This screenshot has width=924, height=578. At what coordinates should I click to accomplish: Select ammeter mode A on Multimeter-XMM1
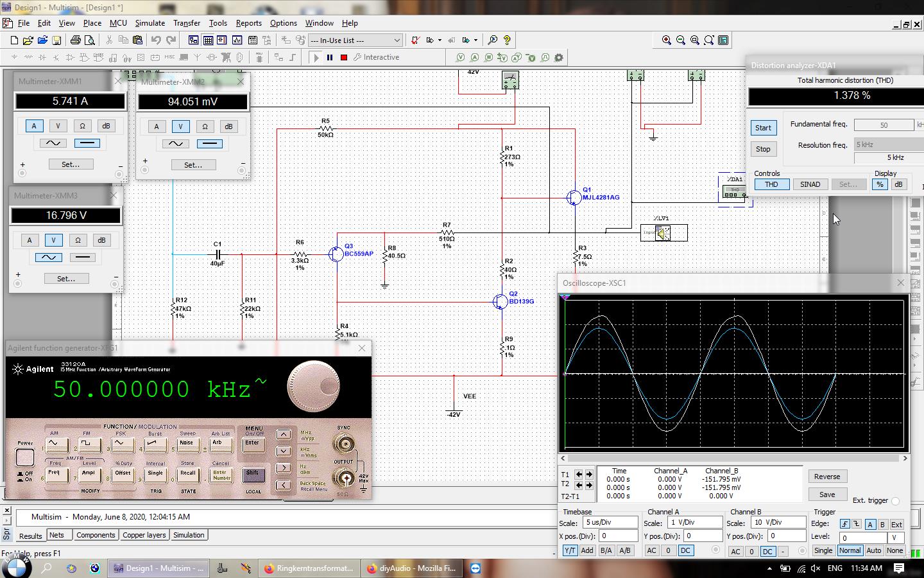[x=34, y=126]
